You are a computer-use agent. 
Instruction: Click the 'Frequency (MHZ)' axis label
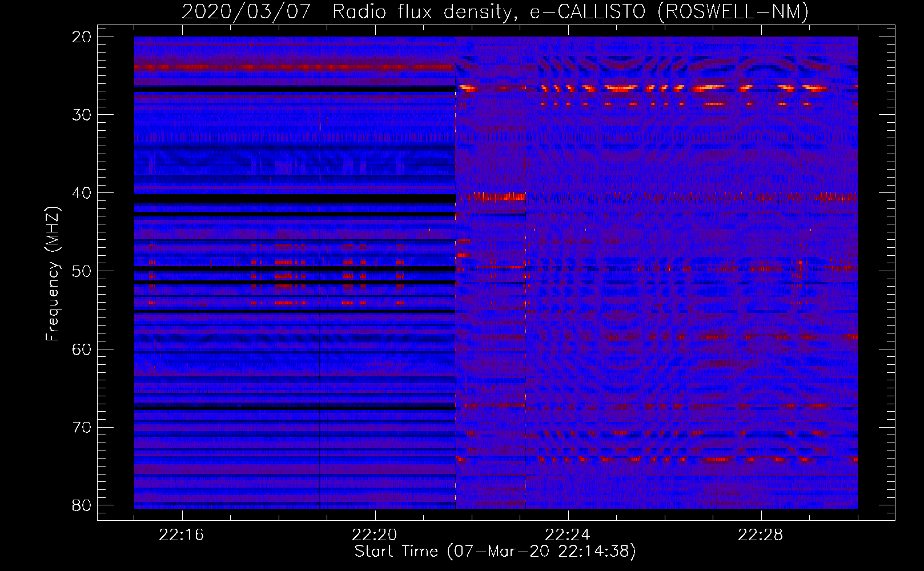(x=53, y=274)
